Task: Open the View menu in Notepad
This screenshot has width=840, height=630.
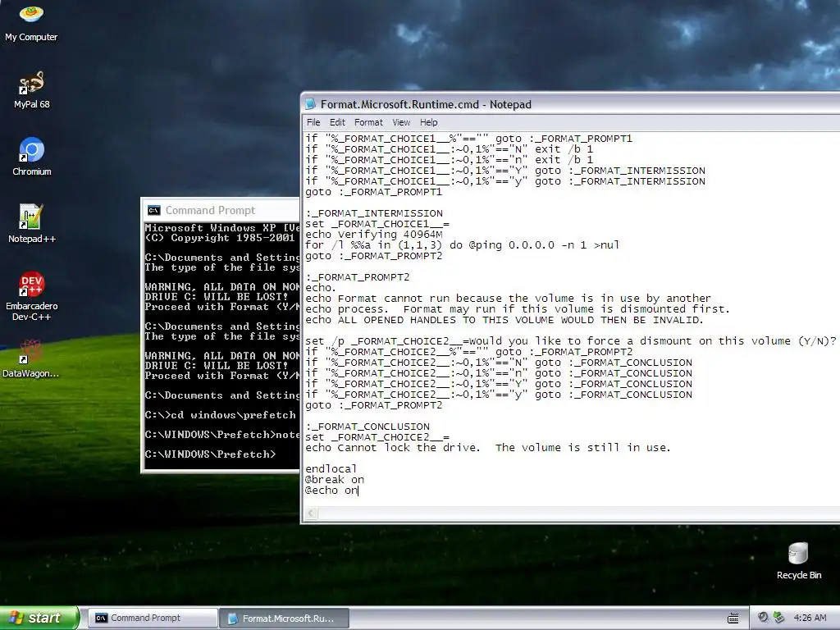Action: click(401, 122)
